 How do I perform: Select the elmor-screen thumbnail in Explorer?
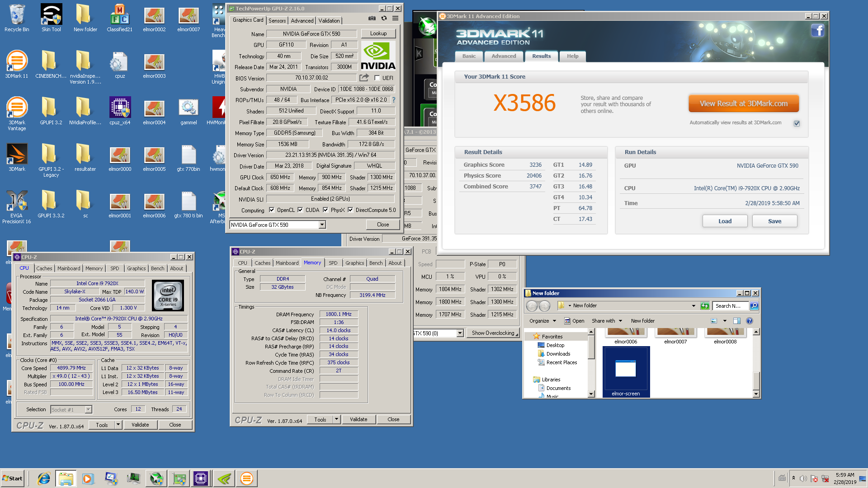pyautogui.click(x=626, y=372)
